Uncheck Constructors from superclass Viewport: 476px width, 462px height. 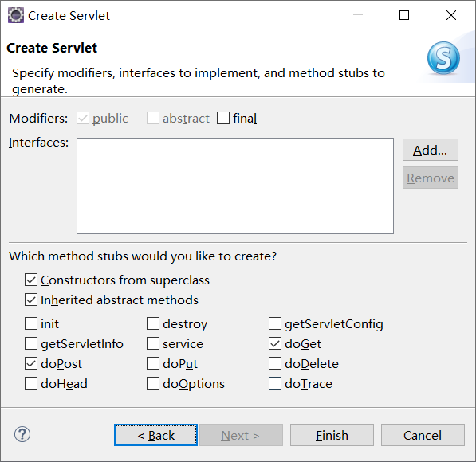[31, 280]
